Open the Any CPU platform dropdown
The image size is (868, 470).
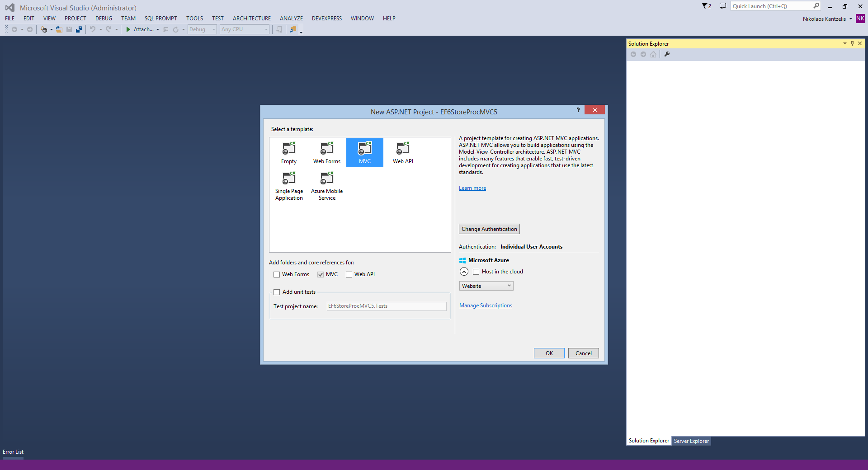[x=245, y=29]
